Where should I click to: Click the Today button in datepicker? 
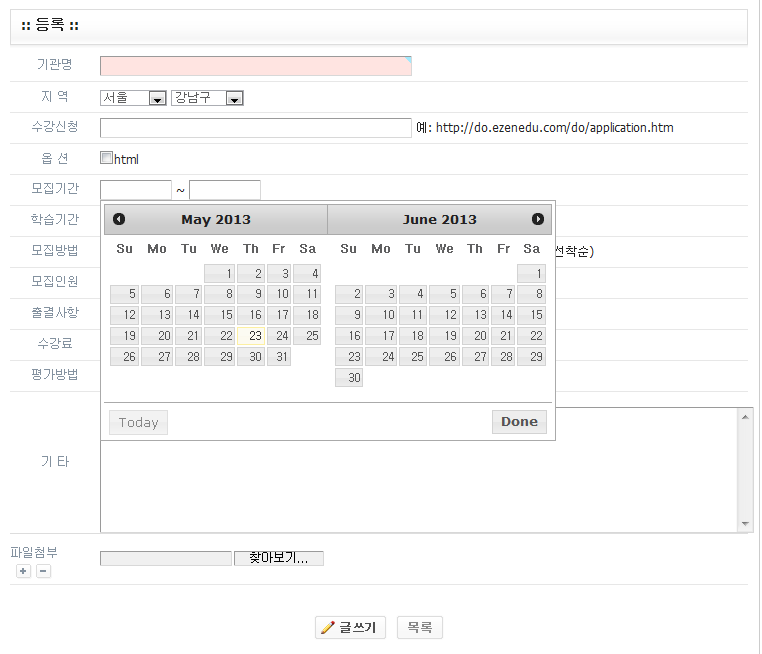tap(138, 422)
